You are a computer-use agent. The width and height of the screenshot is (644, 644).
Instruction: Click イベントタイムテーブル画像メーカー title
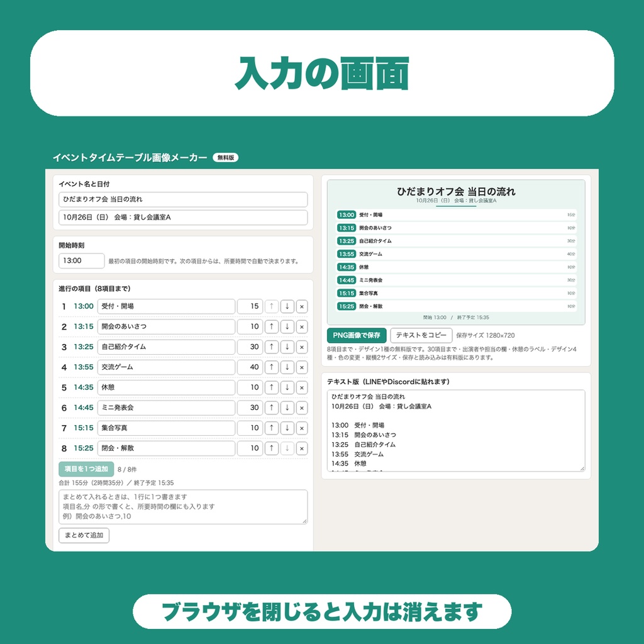coord(130,158)
